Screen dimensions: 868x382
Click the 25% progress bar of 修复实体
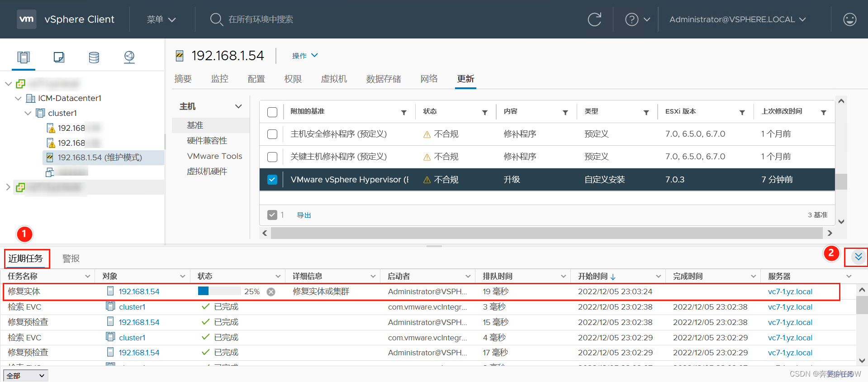219,291
